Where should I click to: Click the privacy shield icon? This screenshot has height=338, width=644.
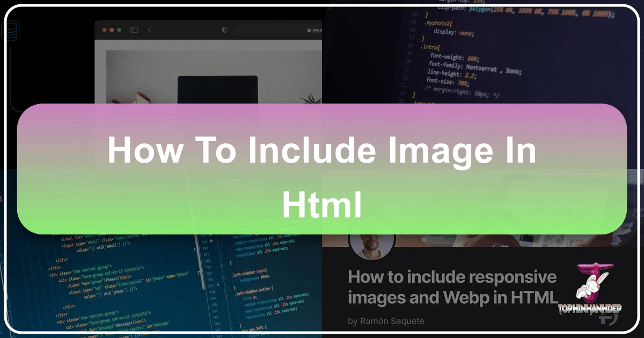click(224, 30)
